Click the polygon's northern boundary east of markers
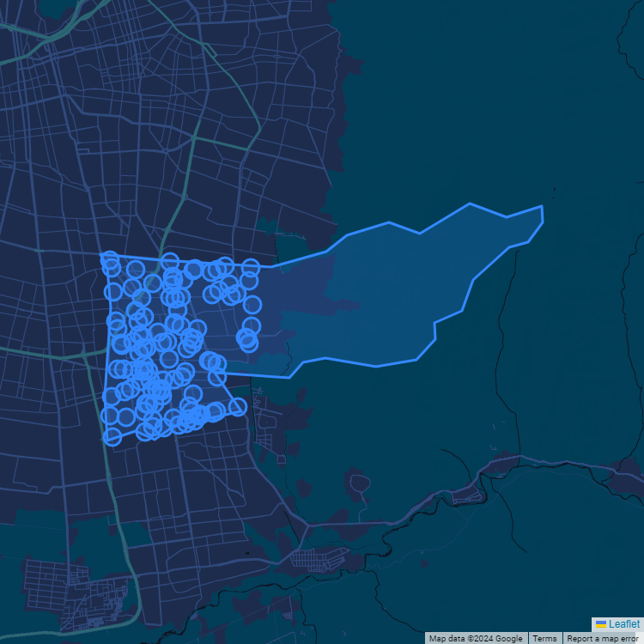644x644 pixels. (x=301, y=258)
